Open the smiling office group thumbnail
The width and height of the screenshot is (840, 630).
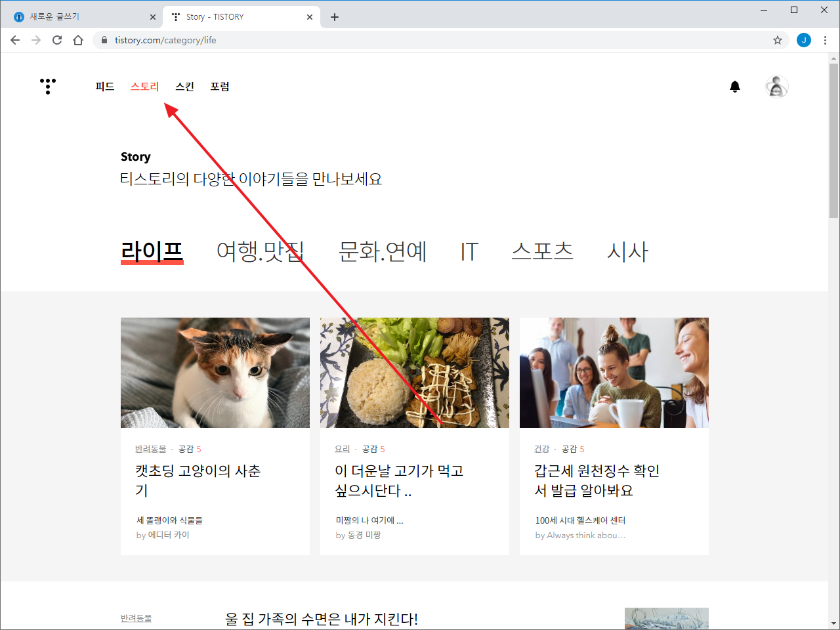pos(614,373)
